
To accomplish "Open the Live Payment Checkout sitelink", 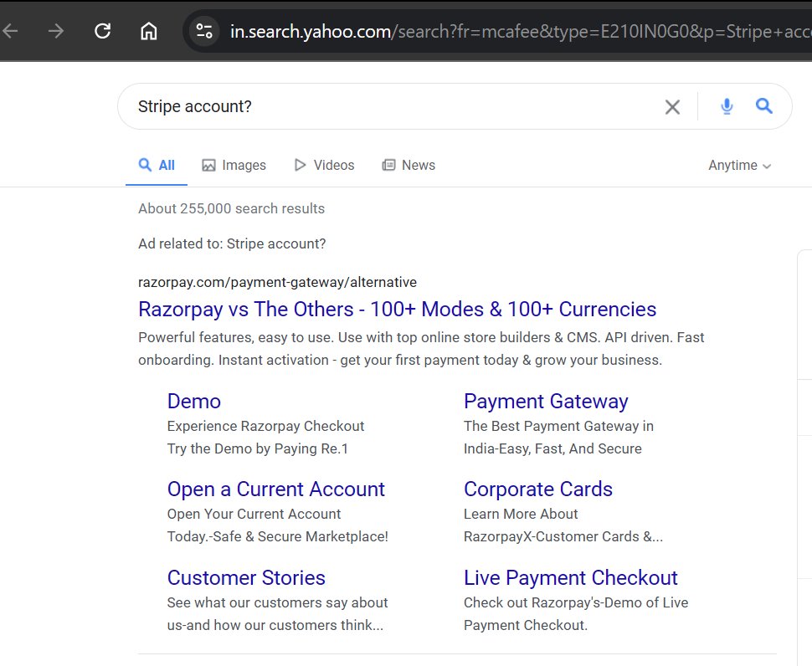I will (571, 577).
